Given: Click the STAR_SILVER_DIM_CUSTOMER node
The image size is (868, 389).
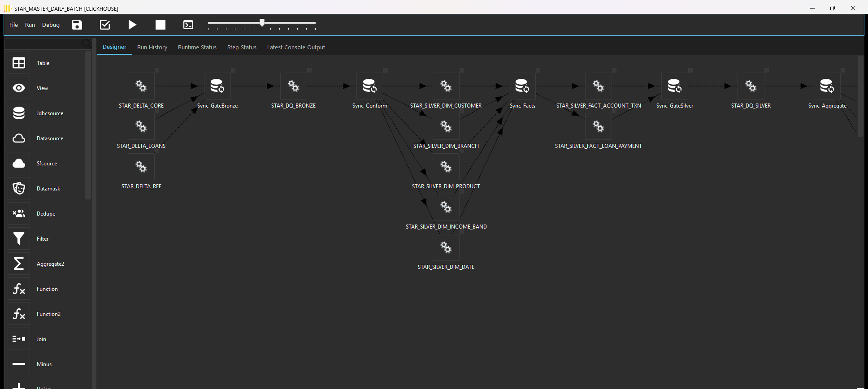Looking at the screenshot, I should (x=446, y=86).
